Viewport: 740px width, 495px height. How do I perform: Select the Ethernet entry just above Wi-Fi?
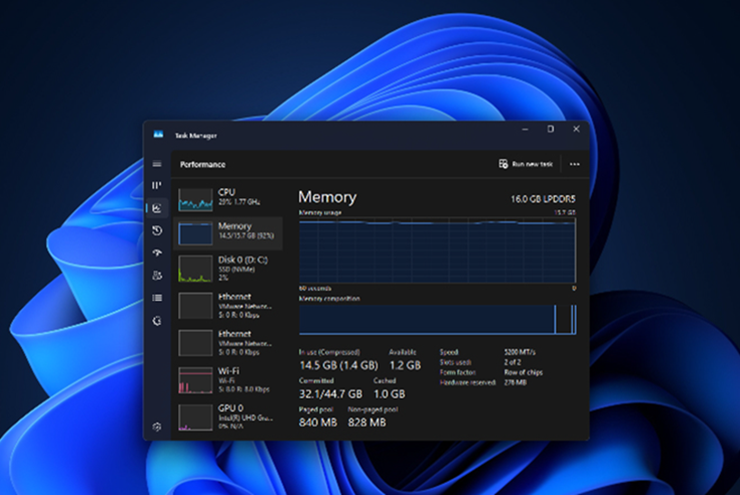point(228,343)
